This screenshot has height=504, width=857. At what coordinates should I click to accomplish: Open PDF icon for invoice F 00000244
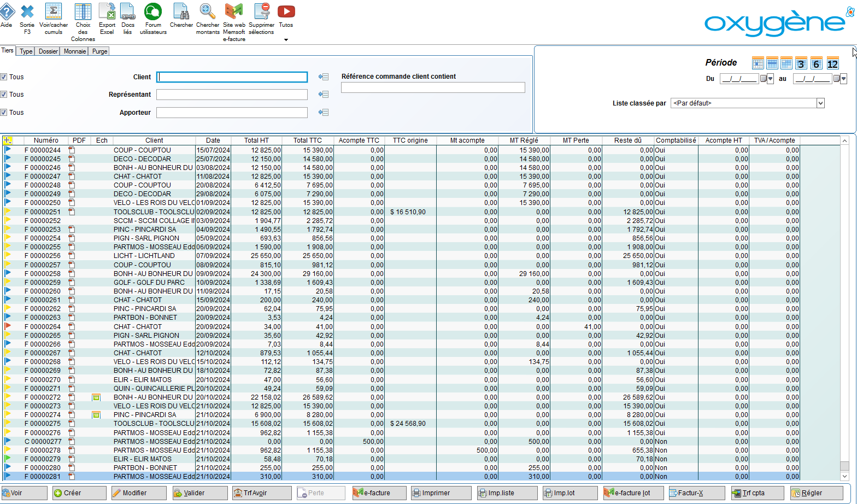(x=72, y=150)
